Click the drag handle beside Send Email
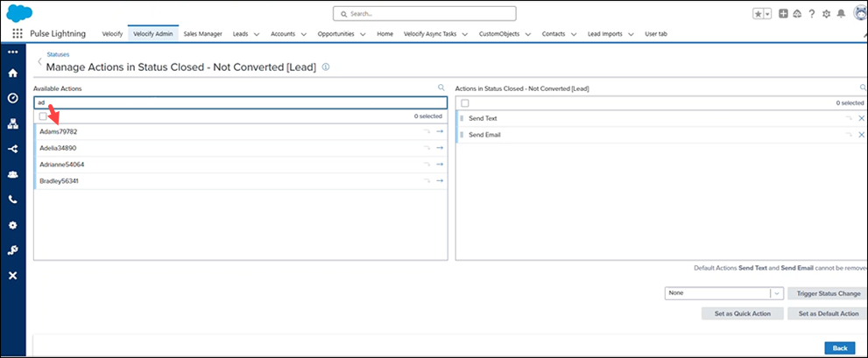 (x=462, y=135)
